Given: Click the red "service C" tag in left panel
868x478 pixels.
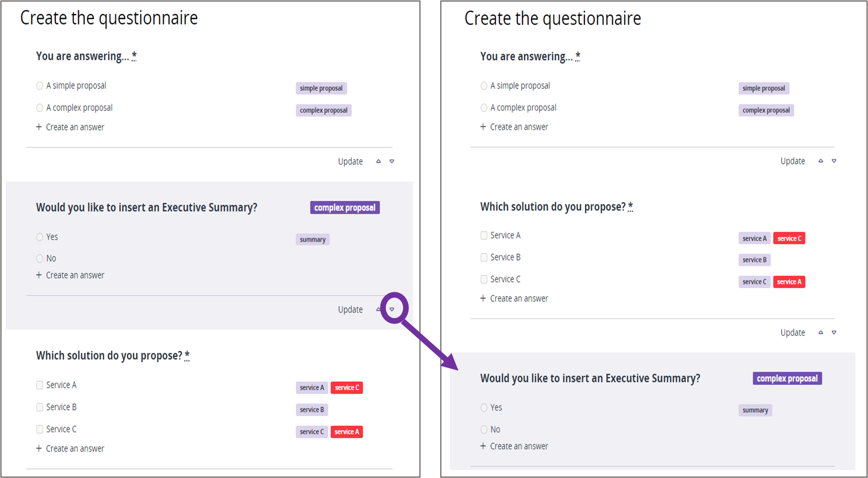Looking at the screenshot, I should 347,388.
